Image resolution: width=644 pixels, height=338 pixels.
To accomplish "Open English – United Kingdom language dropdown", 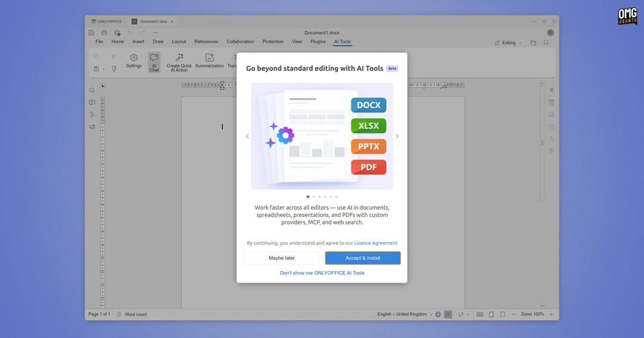I will click(x=404, y=314).
